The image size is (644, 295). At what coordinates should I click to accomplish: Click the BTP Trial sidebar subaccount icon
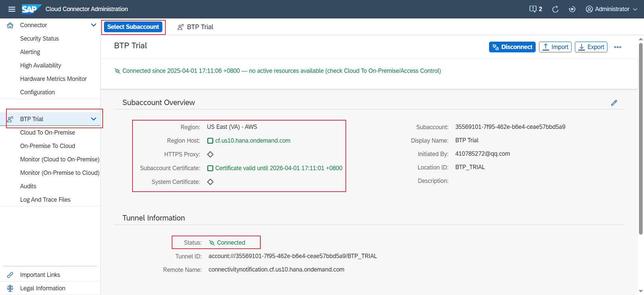tap(10, 119)
